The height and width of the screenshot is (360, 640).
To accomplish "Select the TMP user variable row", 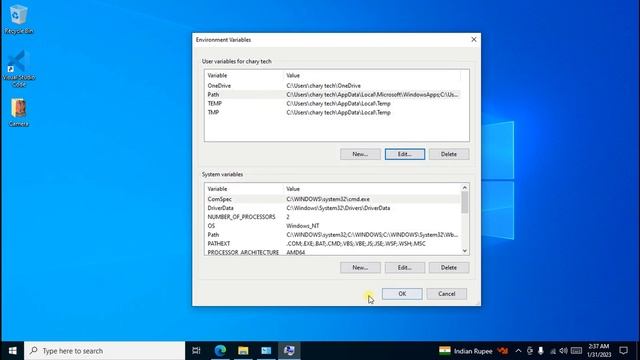I will point(333,113).
